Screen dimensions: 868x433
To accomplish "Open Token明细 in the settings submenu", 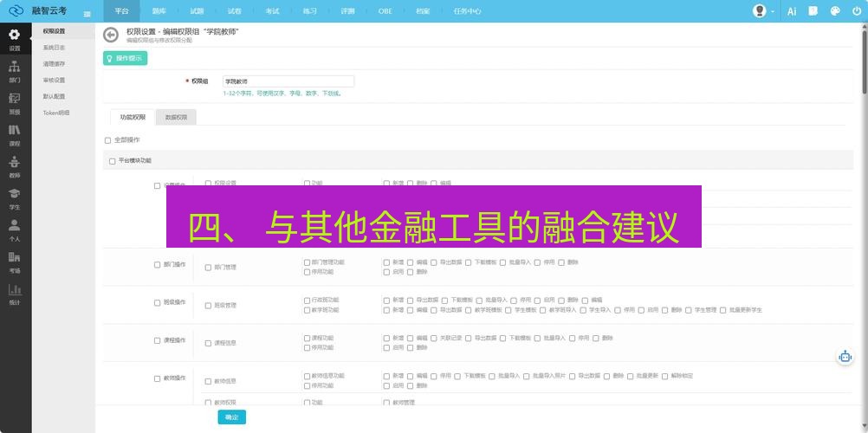I will click(56, 113).
